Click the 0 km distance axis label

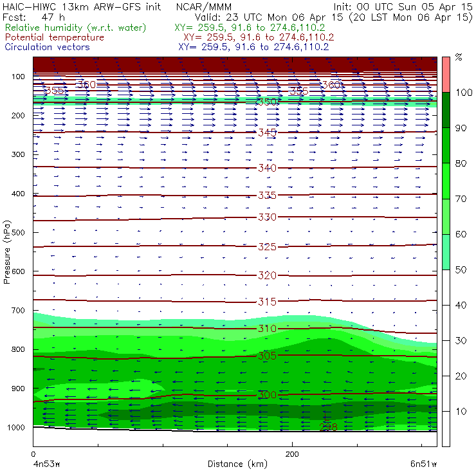[33, 454]
